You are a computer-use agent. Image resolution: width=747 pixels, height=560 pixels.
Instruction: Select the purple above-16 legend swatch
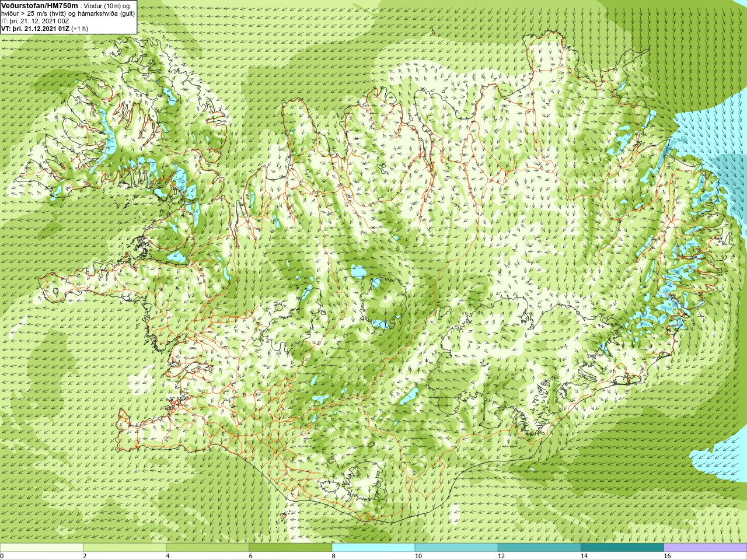click(x=706, y=548)
